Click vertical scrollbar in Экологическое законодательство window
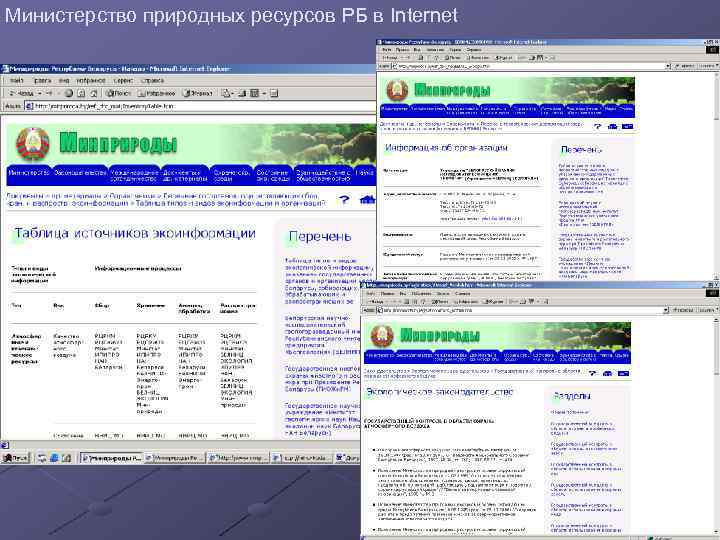This screenshot has height=540, width=720. pyautogui.click(x=716, y=425)
